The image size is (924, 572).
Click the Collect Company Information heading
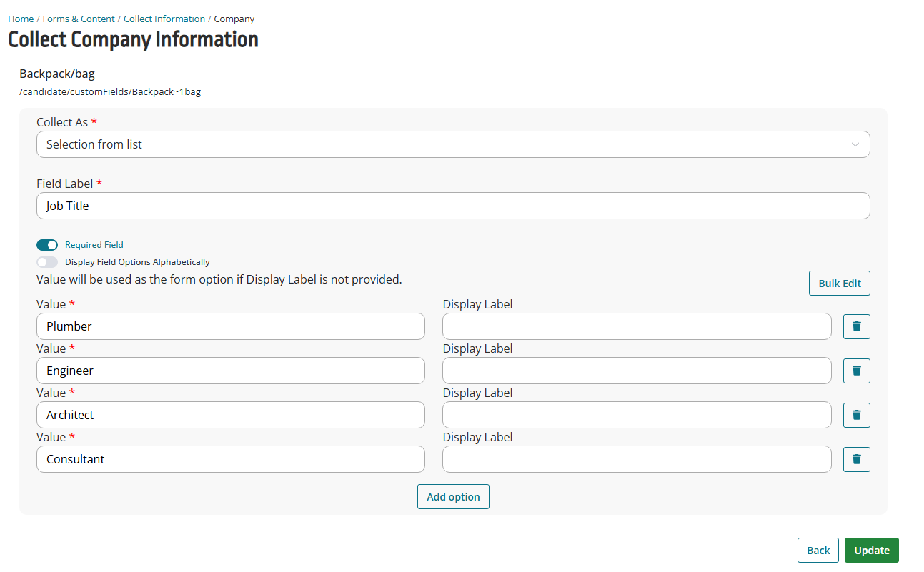pyautogui.click(x=133, y=39)
